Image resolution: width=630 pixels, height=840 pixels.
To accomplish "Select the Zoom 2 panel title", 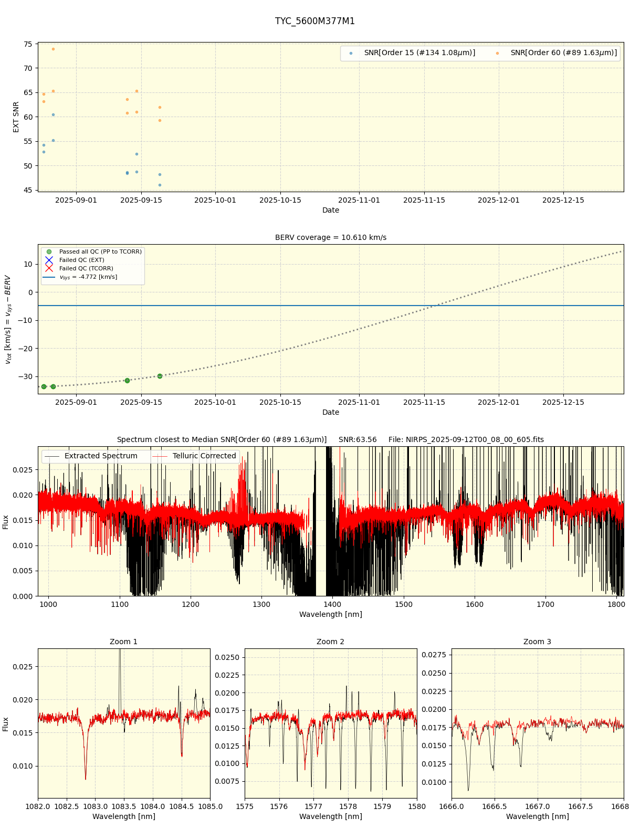I will 331,642.
